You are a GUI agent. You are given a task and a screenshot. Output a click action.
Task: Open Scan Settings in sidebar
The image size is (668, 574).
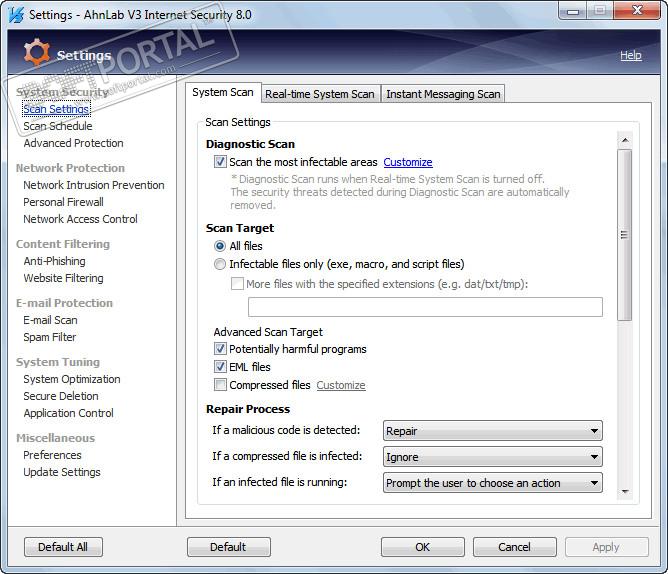56,109
